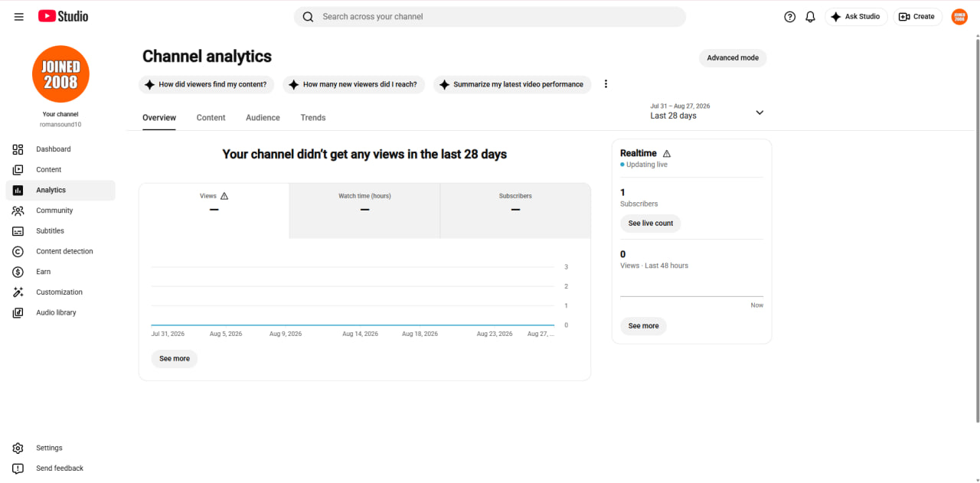
Task: Click See live count button
Action: [651, 224]
